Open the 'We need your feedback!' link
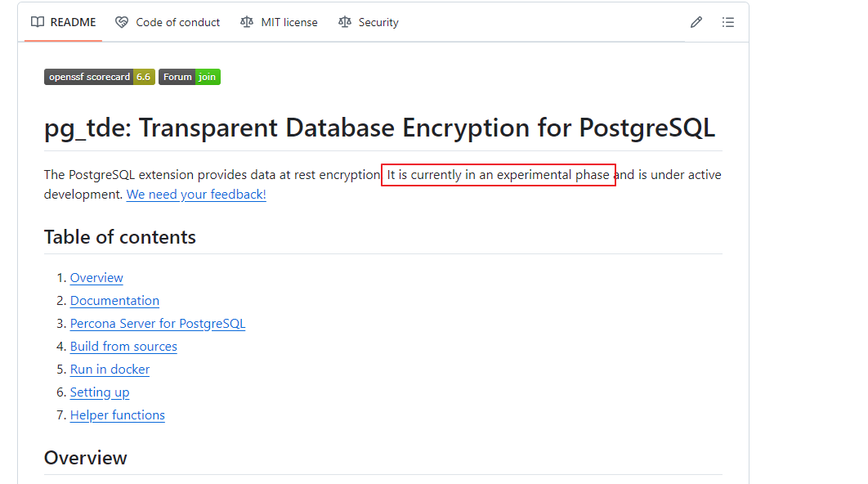The image size is (868, 484). [196, 195]
